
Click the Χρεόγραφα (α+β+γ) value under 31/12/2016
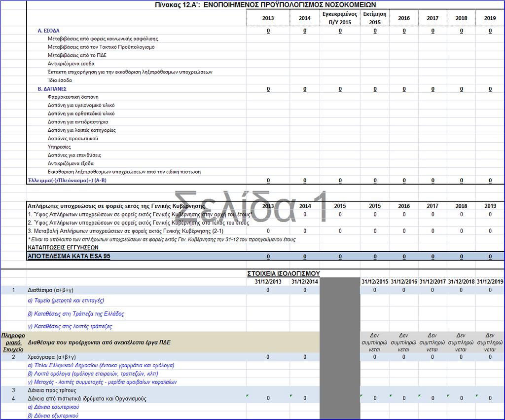tap(404, 357)
